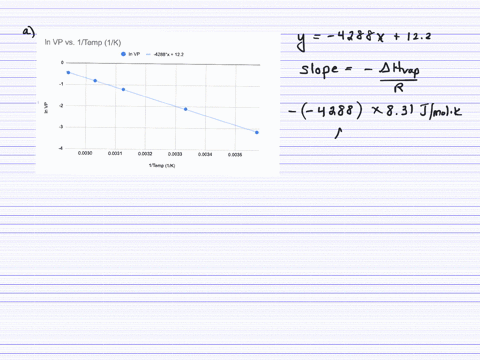This screenshot has height=360, width=480.
Task: Click the x-axis title '1/Temp (1/K)'
Action: click(x=162, y=165)
